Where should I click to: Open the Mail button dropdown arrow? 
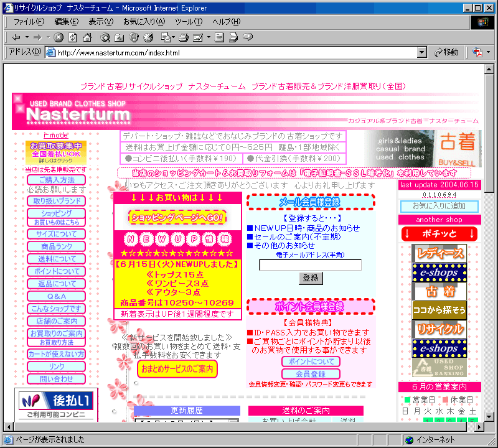tap(174, 37)
